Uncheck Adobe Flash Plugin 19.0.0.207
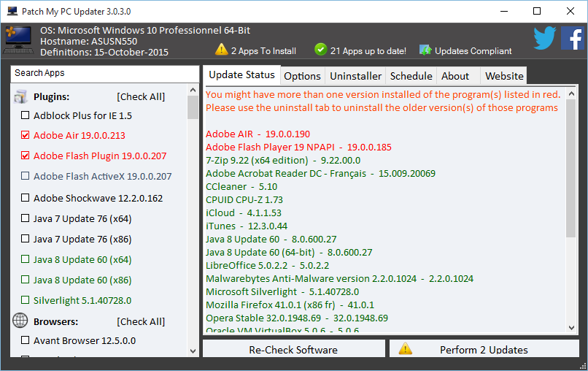 pyautogui.click(x=25, y=155)
